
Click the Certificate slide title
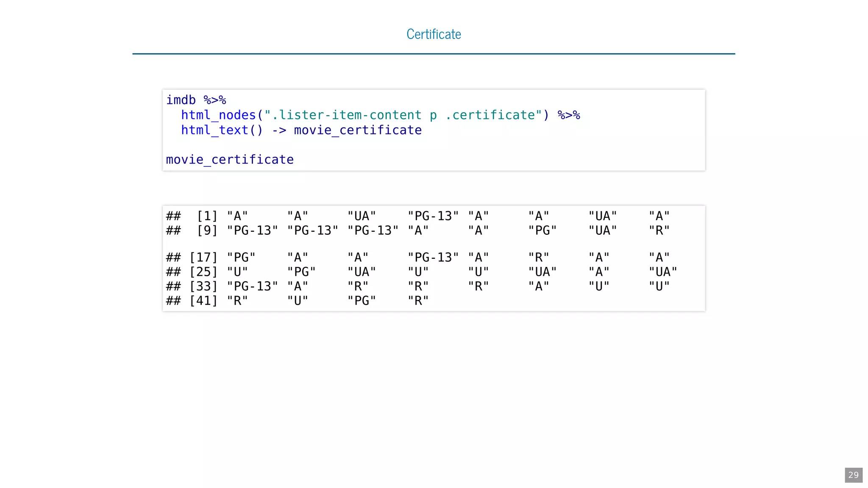pos(434,34)
